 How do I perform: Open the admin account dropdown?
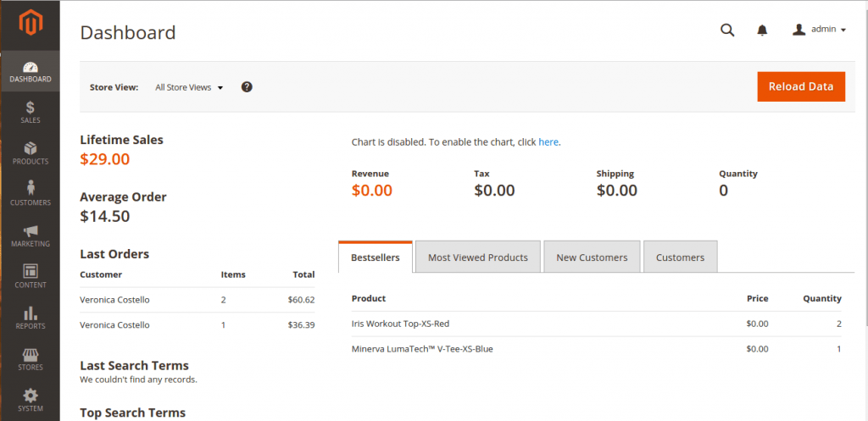click(820, 30)
